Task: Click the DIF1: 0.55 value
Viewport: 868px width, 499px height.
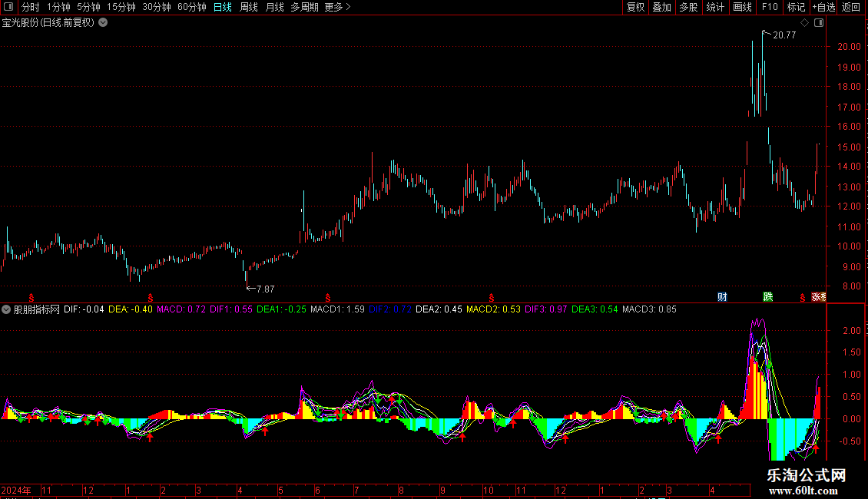Action: pos(231,309)
